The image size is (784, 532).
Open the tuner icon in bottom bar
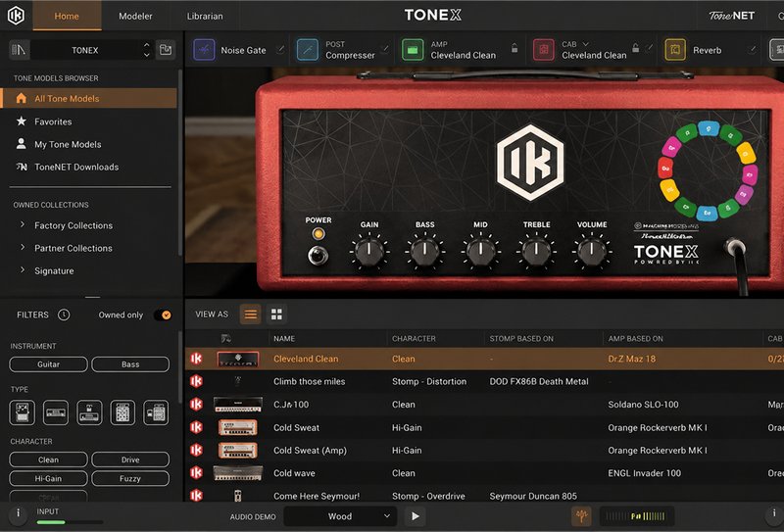tap(581, 515)
